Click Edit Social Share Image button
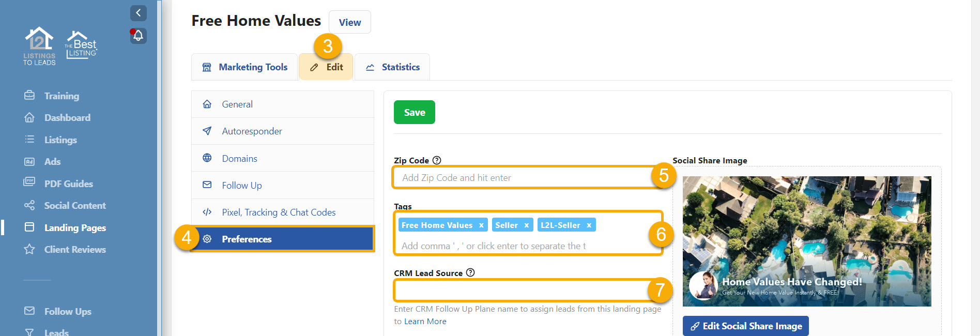This screenshot has width=980, height=336. pos(745,326)
